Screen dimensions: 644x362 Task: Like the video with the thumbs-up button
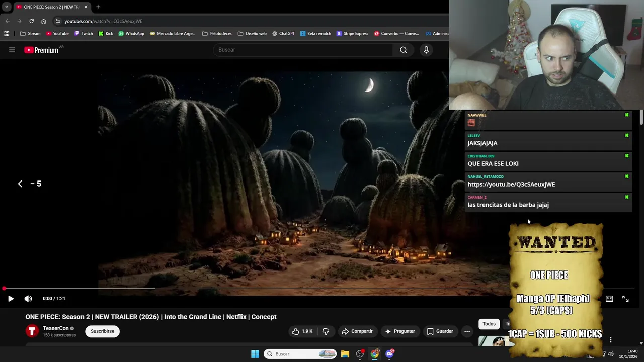click(302, 331)
